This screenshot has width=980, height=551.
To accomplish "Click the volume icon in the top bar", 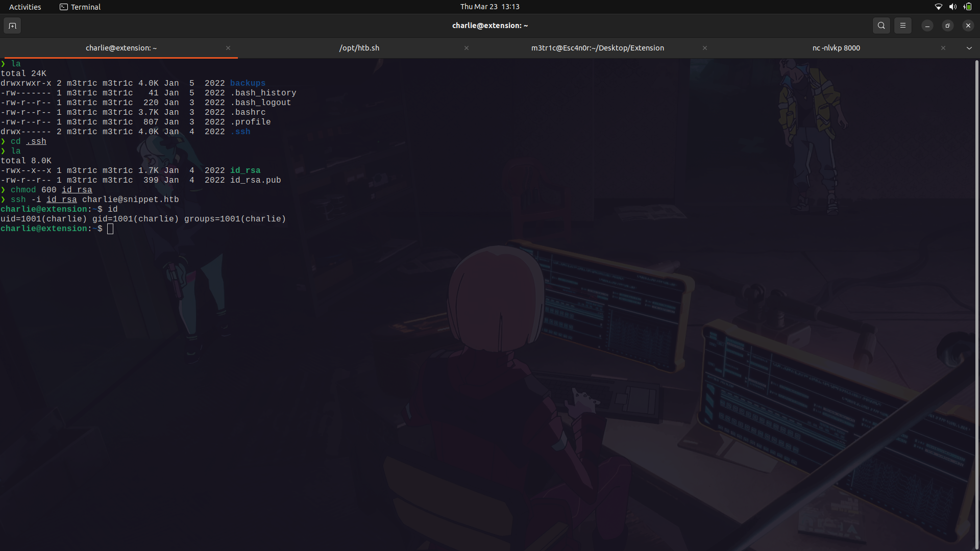I will pos(952,7).
